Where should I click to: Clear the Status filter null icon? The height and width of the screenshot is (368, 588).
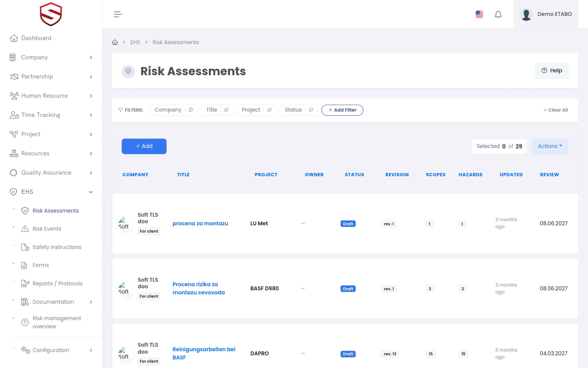point(311,110)
